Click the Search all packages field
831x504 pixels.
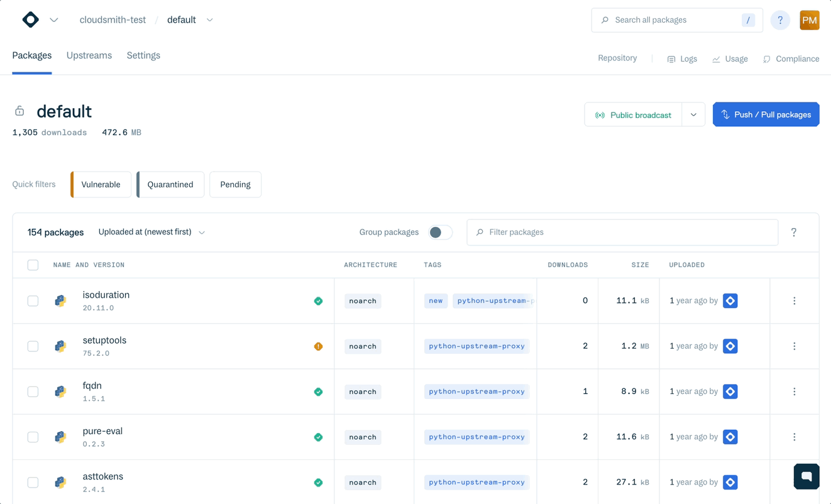[x=677, y=20]
